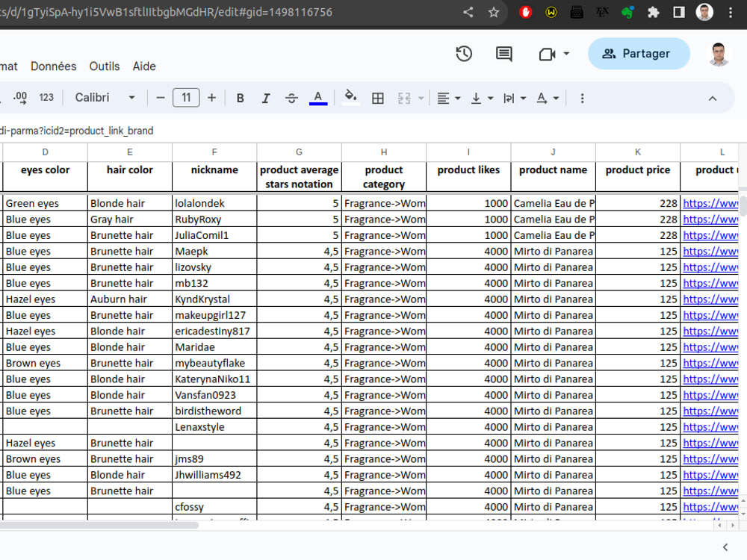Click the red shield browser extension

click(525, 13)
